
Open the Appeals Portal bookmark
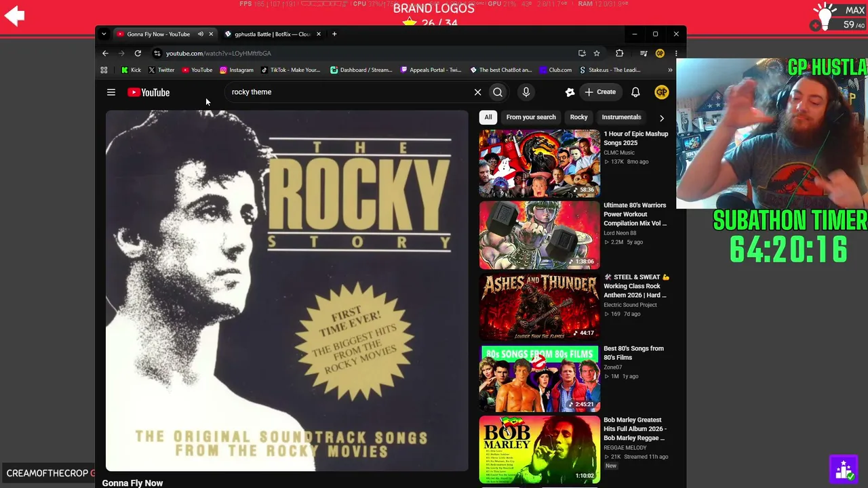point(431,70)
